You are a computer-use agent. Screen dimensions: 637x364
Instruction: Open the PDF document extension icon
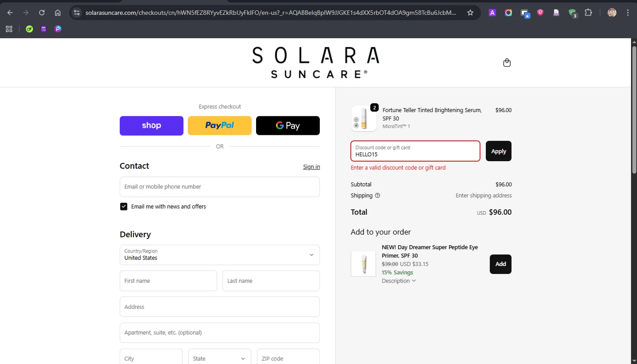click(556, 13)
